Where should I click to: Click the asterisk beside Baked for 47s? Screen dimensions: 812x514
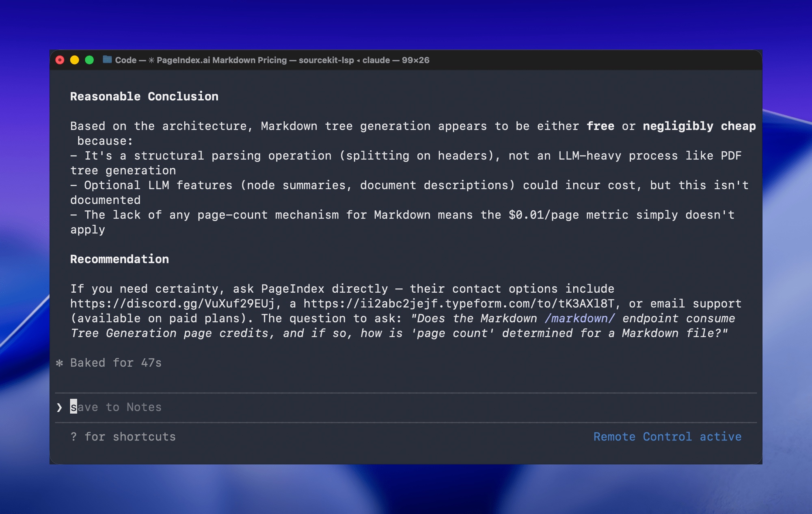point(60,363)
